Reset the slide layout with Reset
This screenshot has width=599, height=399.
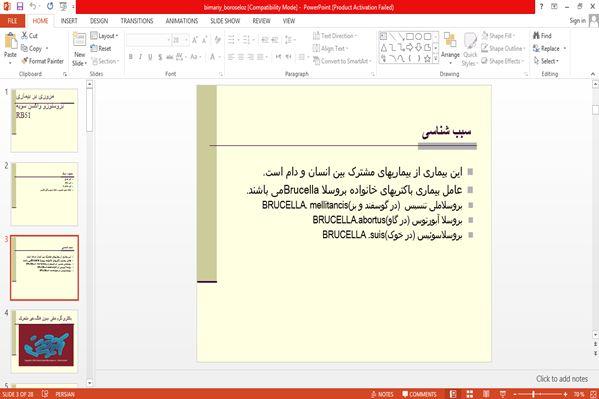[101, 49]
